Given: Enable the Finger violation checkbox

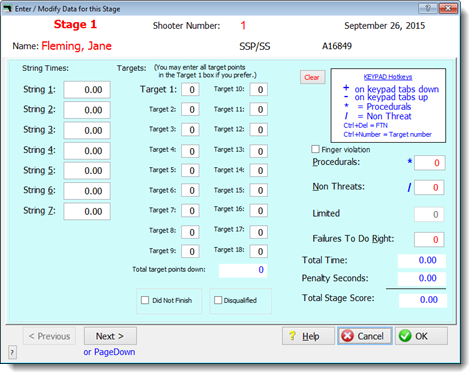Looking at the screenshot, I should [x=315, y=149].
